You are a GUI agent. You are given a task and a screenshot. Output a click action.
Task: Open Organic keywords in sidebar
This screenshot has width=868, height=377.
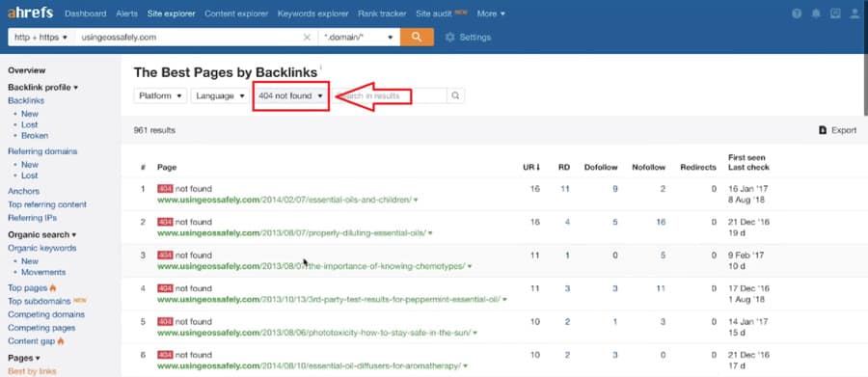[x=42, y=248]
